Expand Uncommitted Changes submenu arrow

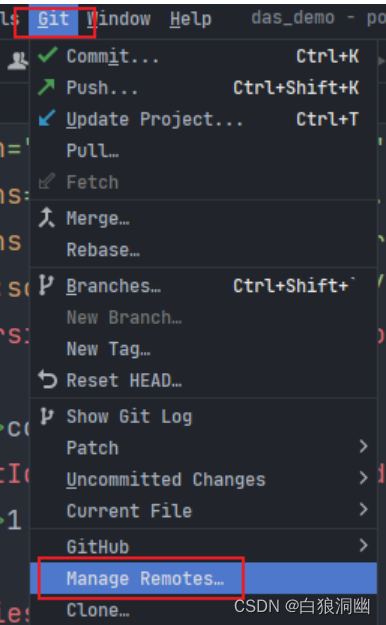point(363,478)
